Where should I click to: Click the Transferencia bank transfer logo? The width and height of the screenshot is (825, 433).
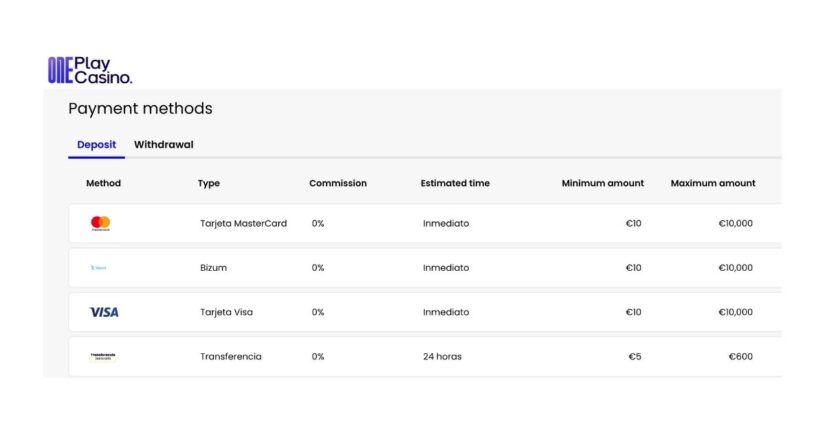[x=102, y=356]
